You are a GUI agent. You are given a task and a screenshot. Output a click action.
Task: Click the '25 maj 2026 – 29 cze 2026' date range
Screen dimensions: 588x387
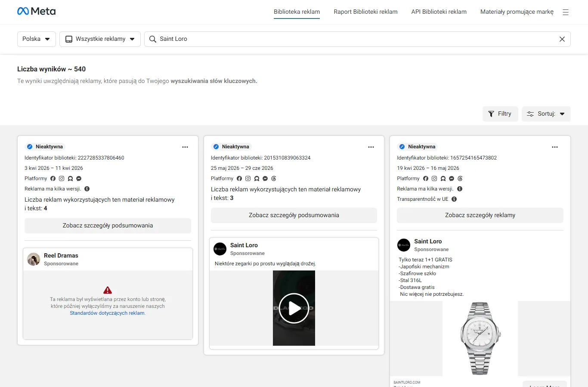pos(242,168)
